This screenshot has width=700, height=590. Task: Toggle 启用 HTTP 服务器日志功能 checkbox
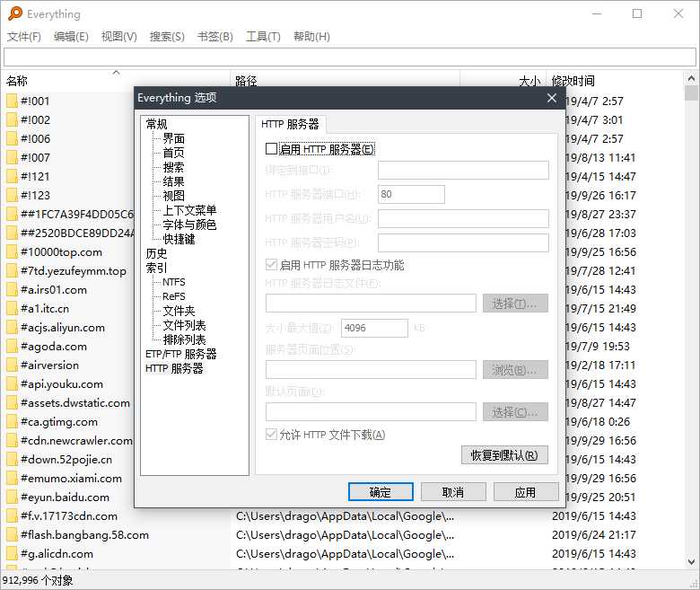point(271,265)
